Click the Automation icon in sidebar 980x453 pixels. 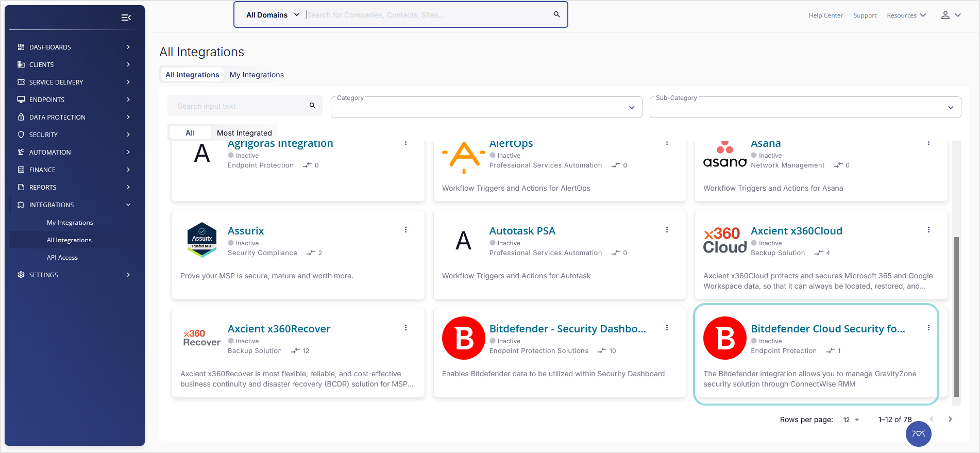click(x=21, y=152)
